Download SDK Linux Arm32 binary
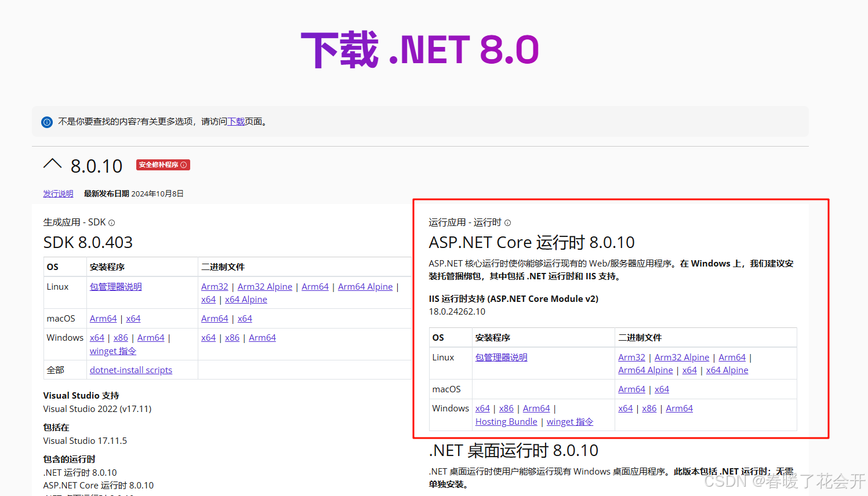Viewport: 868px width, 496px height. [215, 287]
